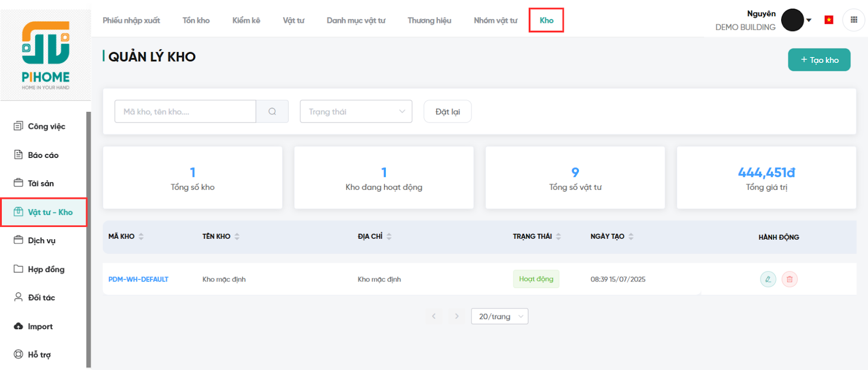Expand the user account dropdown arrow
Image resolution: width=868 pixels, height=370 pixels.
tap(809, 20)
